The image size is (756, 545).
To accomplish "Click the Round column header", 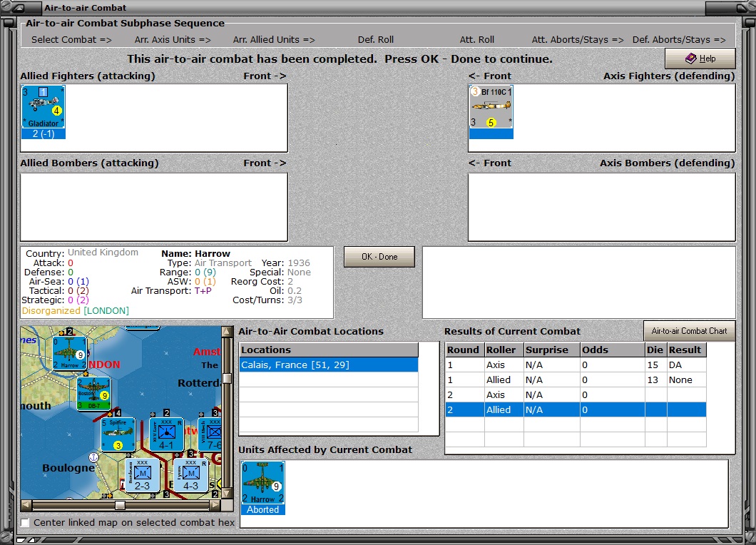I will [x=465, y=350].
